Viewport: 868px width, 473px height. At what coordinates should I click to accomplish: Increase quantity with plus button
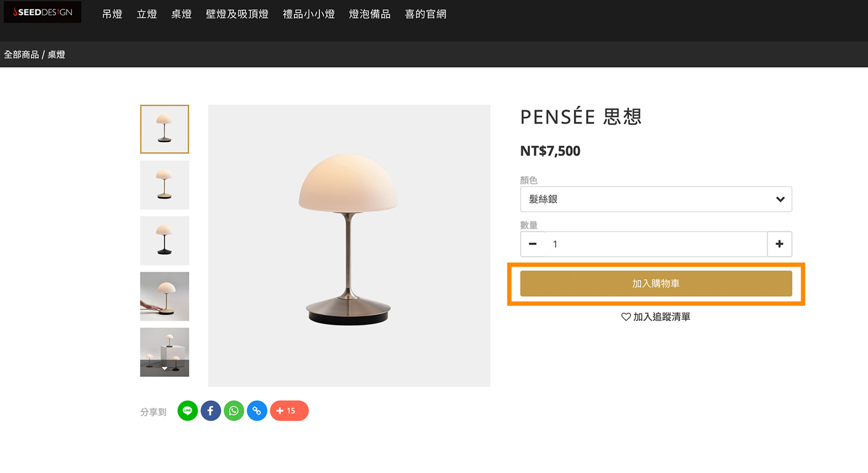[779, 244]
